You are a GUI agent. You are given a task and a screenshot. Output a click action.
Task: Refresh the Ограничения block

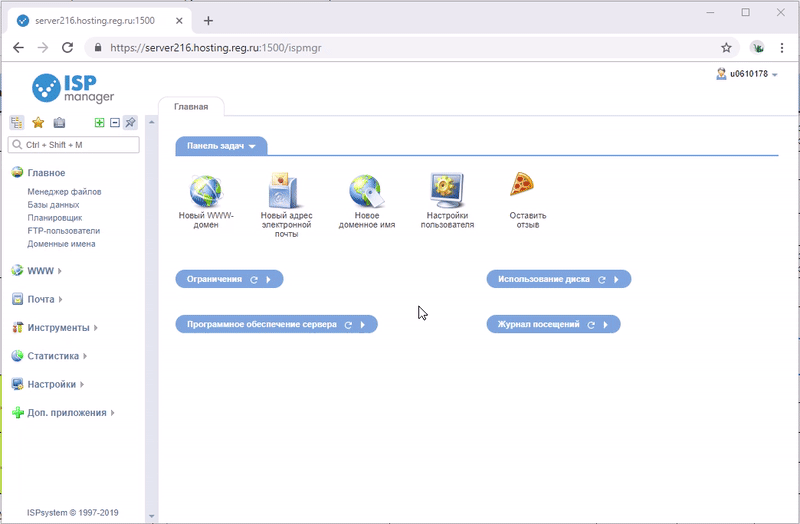click(254, 280)
